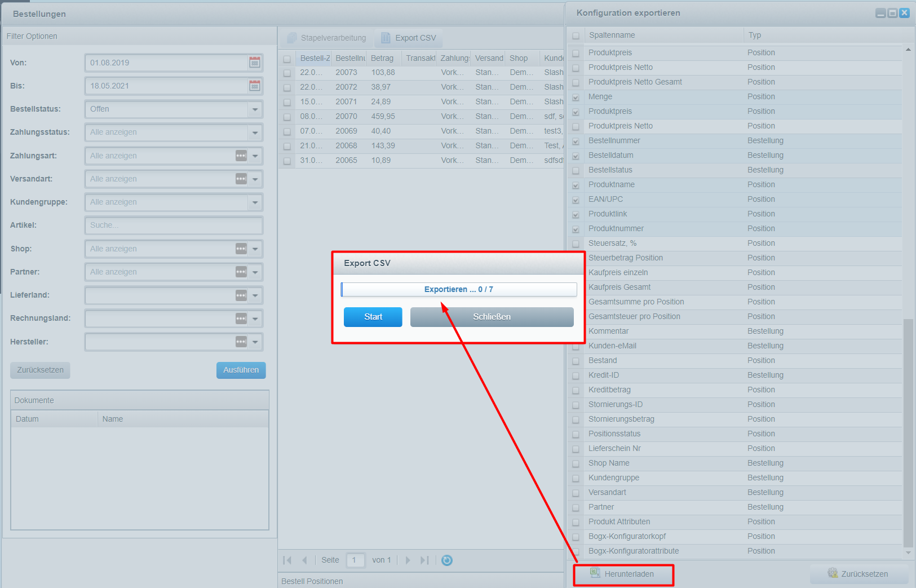
Task: Expand the Bestellstatus dropdown
Action: (x=255, y=109)
